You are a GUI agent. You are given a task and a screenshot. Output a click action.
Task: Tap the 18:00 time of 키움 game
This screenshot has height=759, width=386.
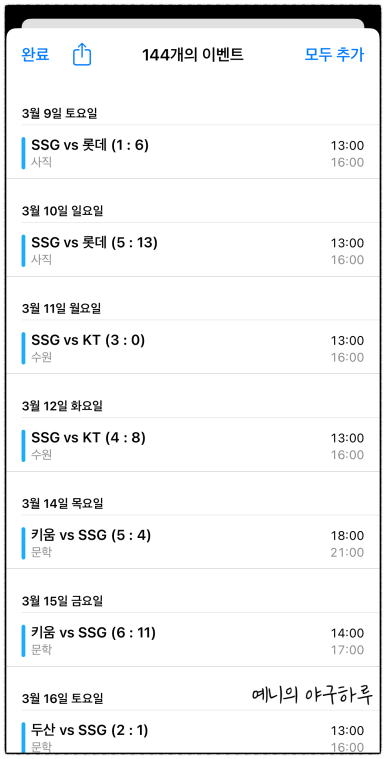tap(347, 536)
